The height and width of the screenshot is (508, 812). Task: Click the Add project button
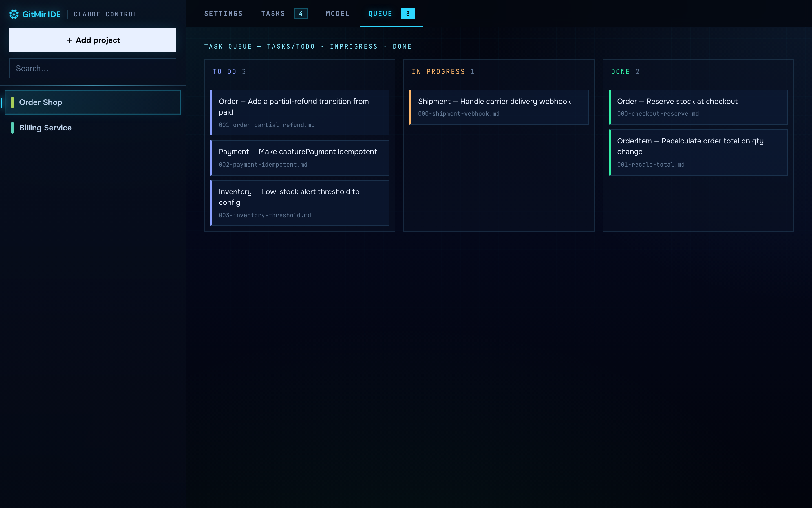click(x=92, y=40)
